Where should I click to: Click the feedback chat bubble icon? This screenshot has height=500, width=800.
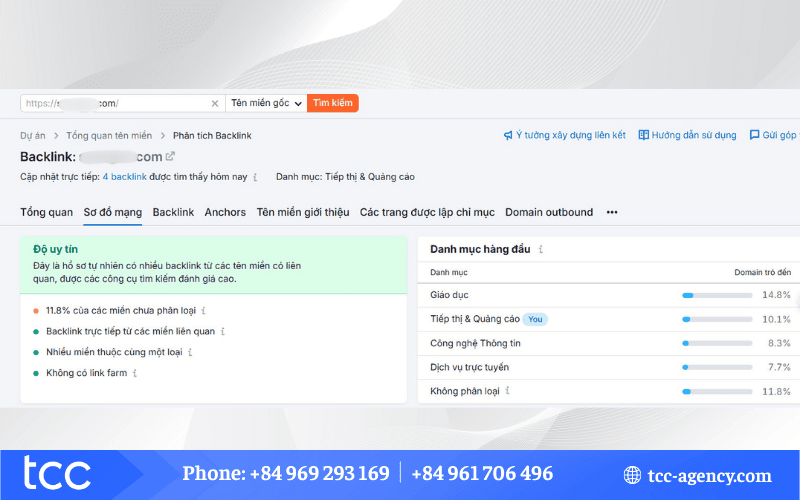pos(754,135)
